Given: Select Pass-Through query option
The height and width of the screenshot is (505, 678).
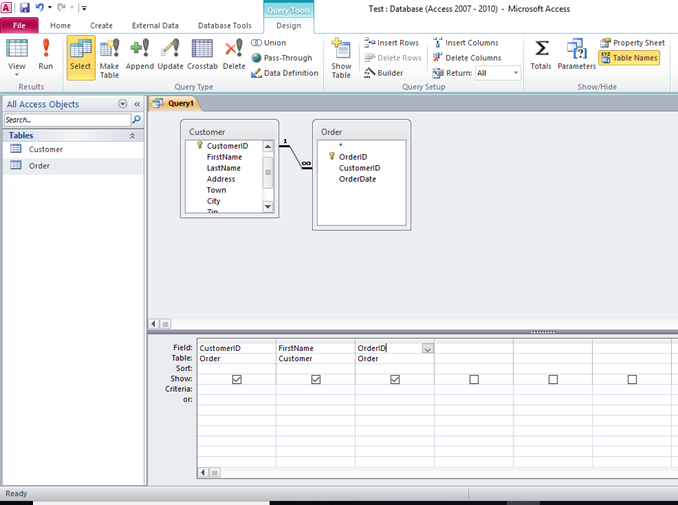Looking at the screenshot, I should 281,58.
